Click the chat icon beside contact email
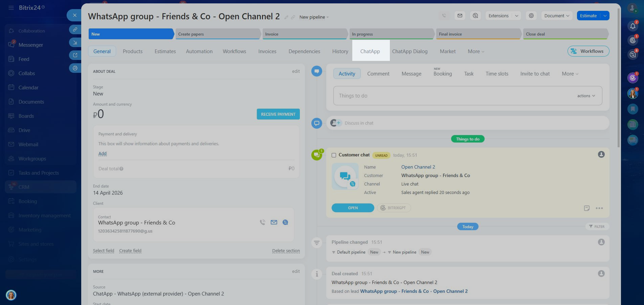644x305 pixels. pyautogui.click(x=285, y=222)
